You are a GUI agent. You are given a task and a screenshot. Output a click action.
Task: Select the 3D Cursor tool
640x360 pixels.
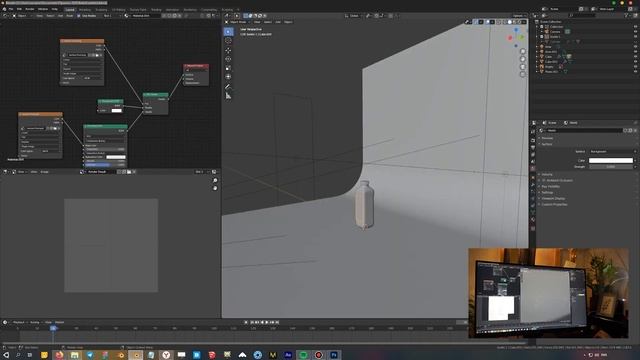pyautogui.click(x=229, y=41)
